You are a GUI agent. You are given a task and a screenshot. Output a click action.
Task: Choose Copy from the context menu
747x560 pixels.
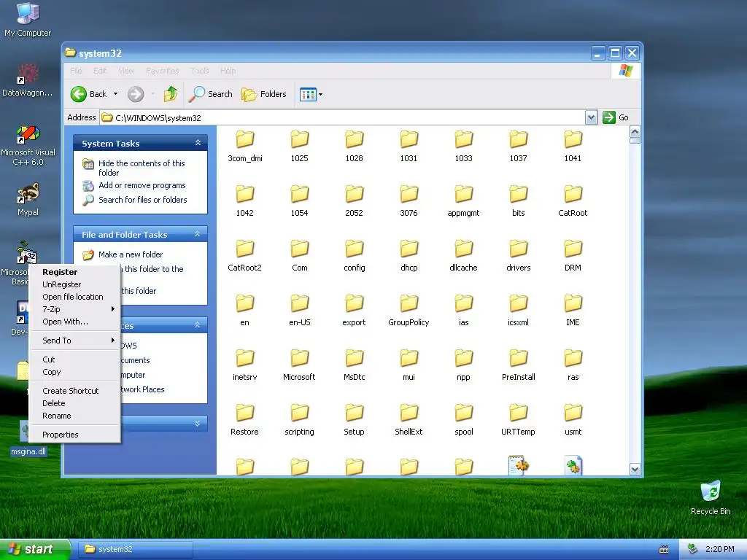(74, 372)
